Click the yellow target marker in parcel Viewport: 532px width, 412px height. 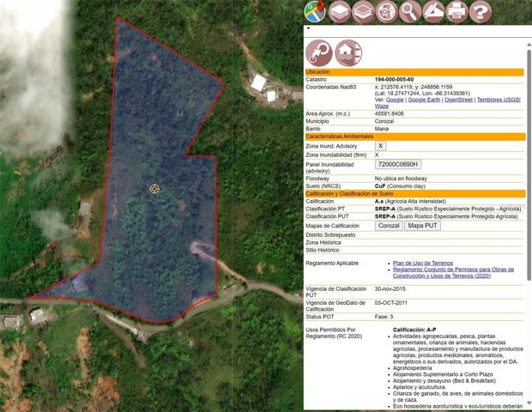pyautogui.click(x=154, y=189)
